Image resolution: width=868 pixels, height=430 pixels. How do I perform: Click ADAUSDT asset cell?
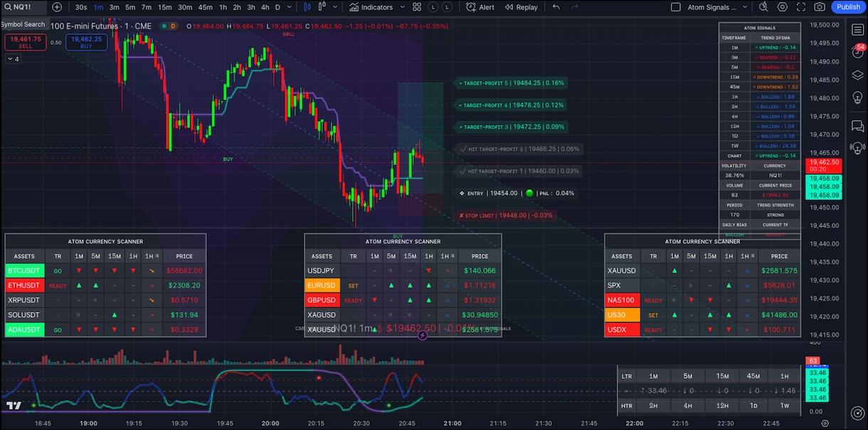click(x=25, y=330)
